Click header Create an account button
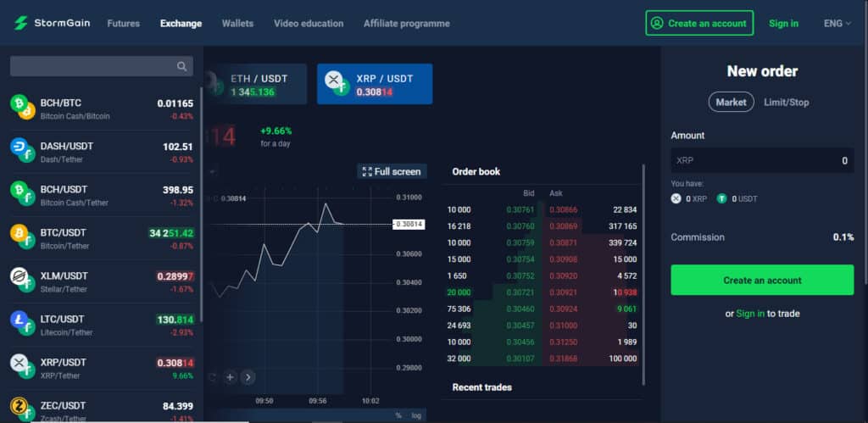Viewport: 868px width, 423px height. pyautogui.click(x=699, y=23)
